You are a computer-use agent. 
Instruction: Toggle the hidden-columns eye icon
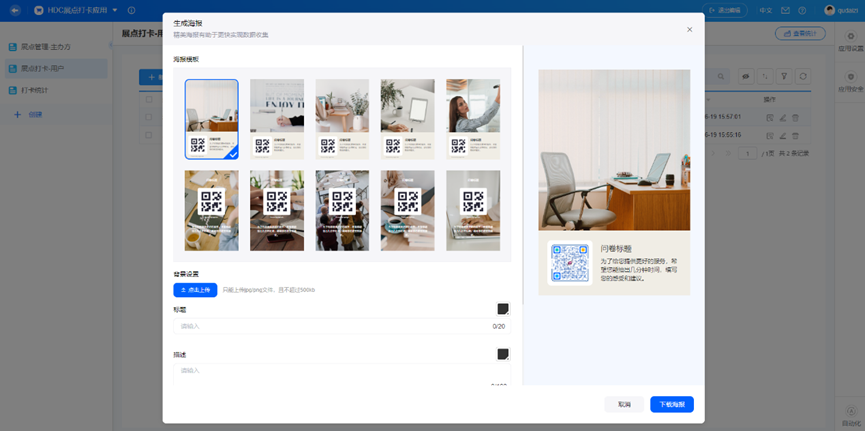746,76
